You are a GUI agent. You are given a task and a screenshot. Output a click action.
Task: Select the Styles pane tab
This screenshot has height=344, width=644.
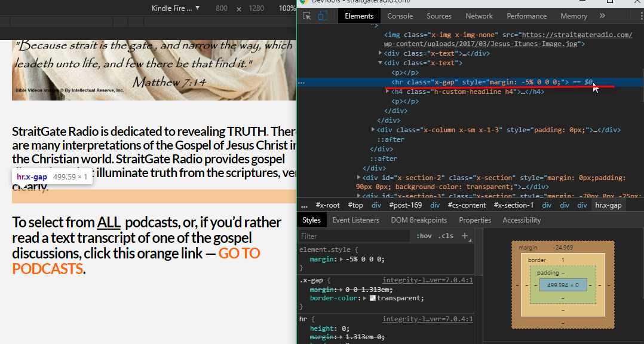tap(311, 220)
